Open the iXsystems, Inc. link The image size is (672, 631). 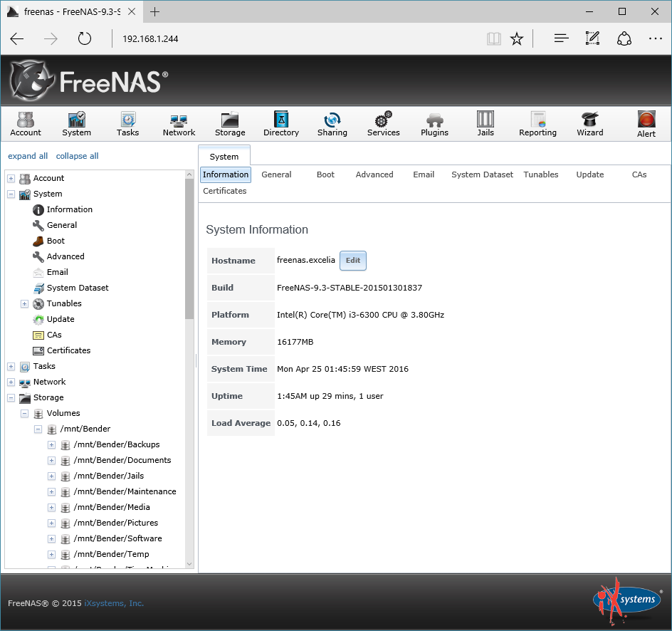click(x=114, y=603)
